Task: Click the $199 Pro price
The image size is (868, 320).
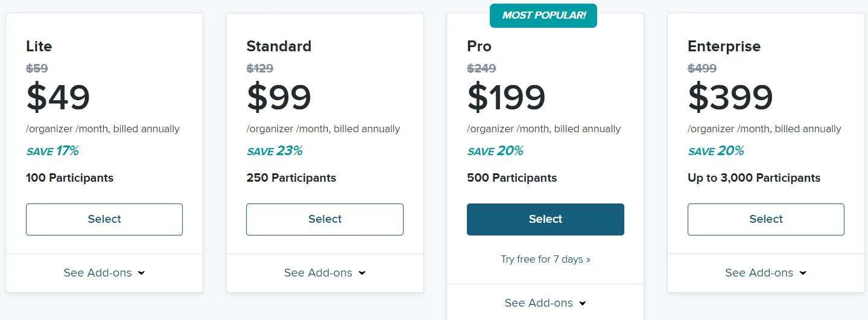Action: [x=506, y=97]
